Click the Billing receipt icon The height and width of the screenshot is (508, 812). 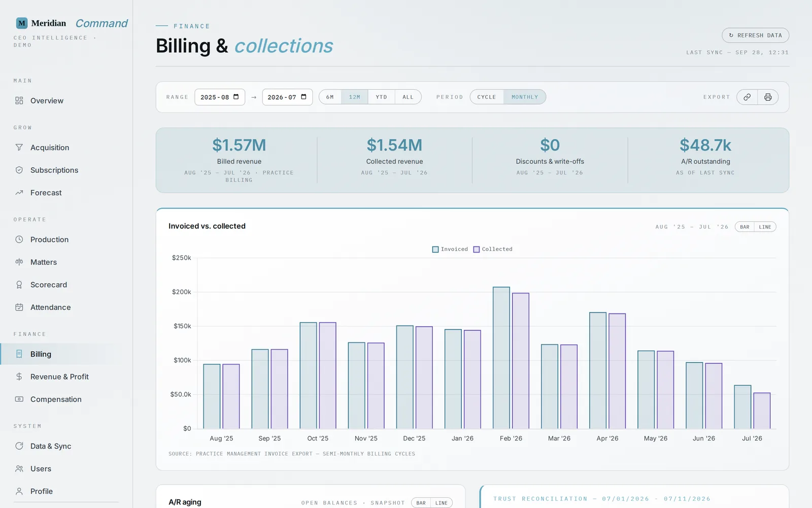click(19, 354)
